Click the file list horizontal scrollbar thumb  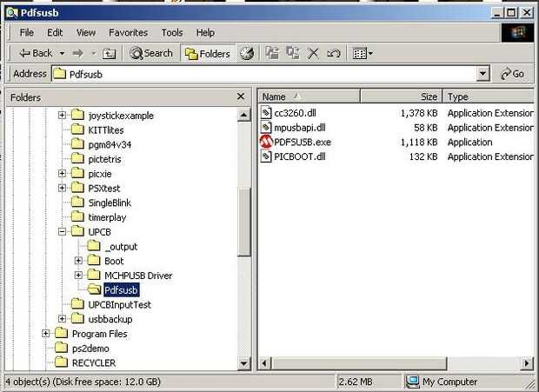pos(359,363)
